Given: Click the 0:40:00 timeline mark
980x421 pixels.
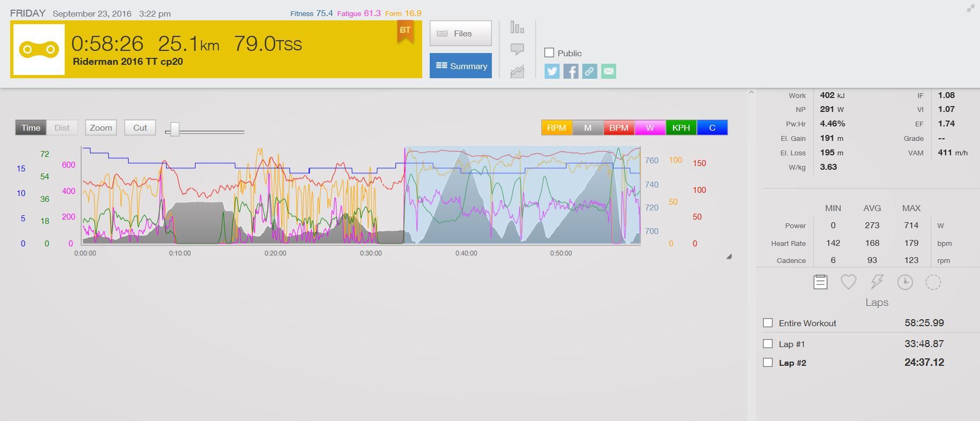Looking at the screenshot, I should [x=466, y=253].
